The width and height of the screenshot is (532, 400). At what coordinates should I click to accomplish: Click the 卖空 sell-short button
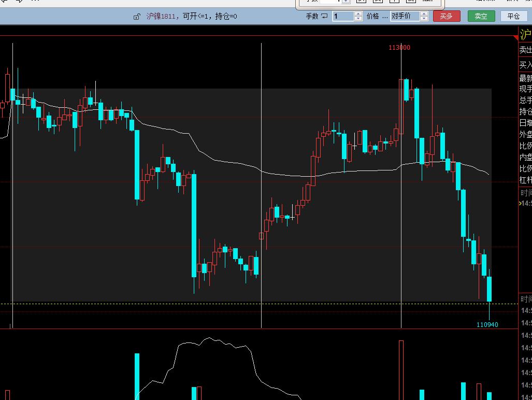pos(481,16)
